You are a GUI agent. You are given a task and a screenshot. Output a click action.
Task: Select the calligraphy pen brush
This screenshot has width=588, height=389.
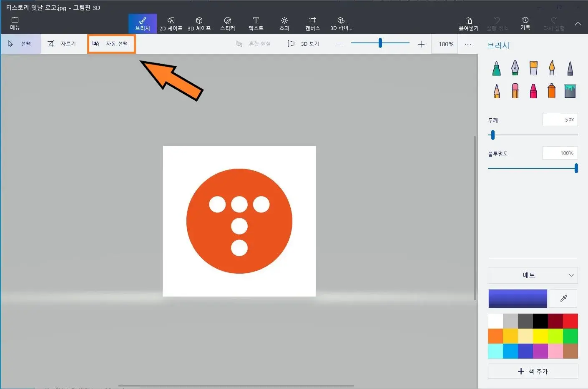coord(515,68)
